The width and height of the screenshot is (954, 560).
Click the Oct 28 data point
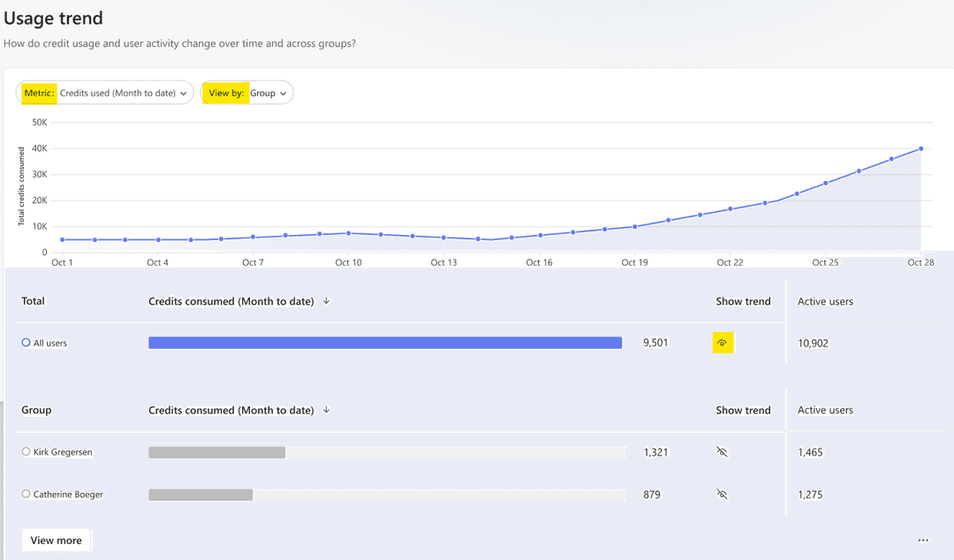[x=920, y=148]
